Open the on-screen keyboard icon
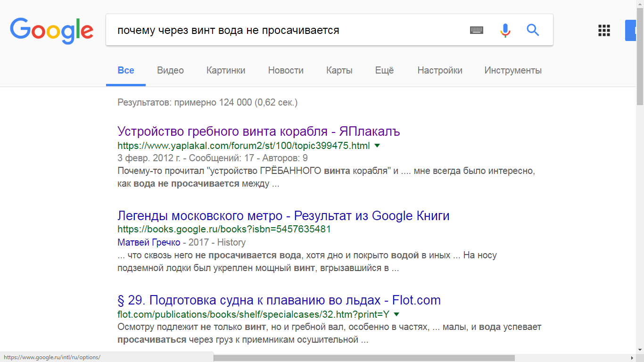 (x=477, y=30)
